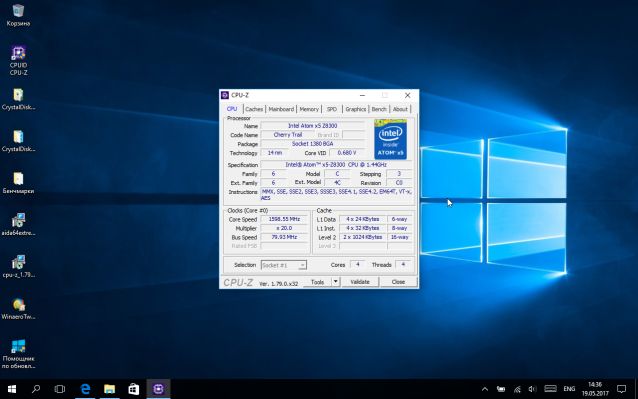Open taskbar search magnifier
638x399 pixels.
click(36, 389)
